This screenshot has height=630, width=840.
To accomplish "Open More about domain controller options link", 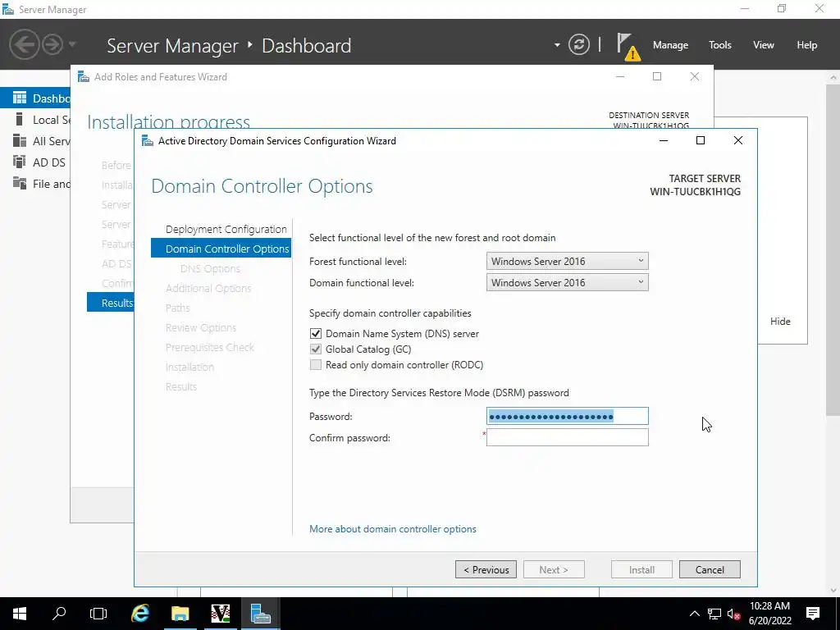I will [x=393, y=529].
